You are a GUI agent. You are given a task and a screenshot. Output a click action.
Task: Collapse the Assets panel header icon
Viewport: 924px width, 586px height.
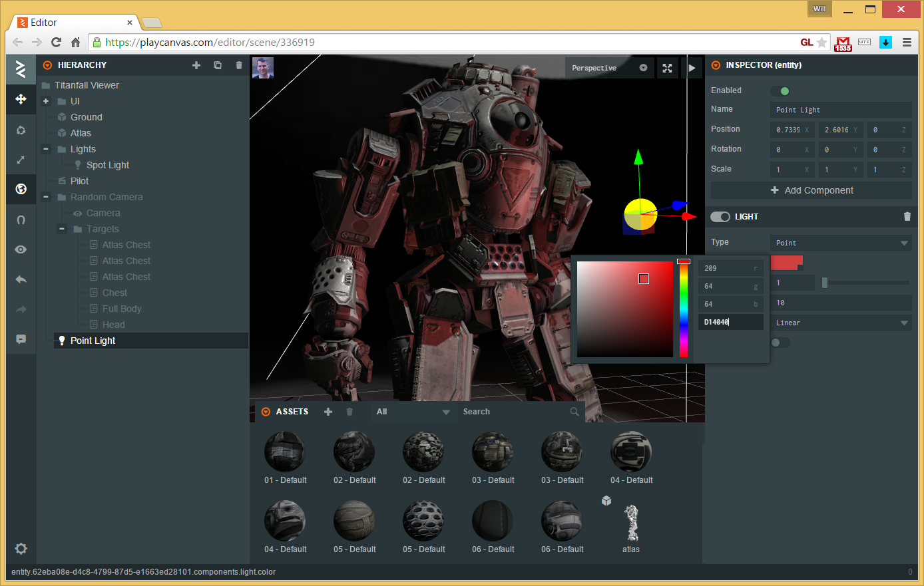[266, 412]
